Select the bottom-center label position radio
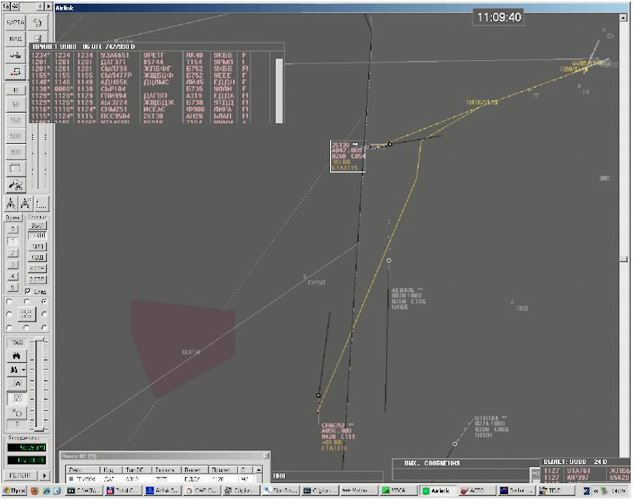The image size is (634, 500). [26, 327]
